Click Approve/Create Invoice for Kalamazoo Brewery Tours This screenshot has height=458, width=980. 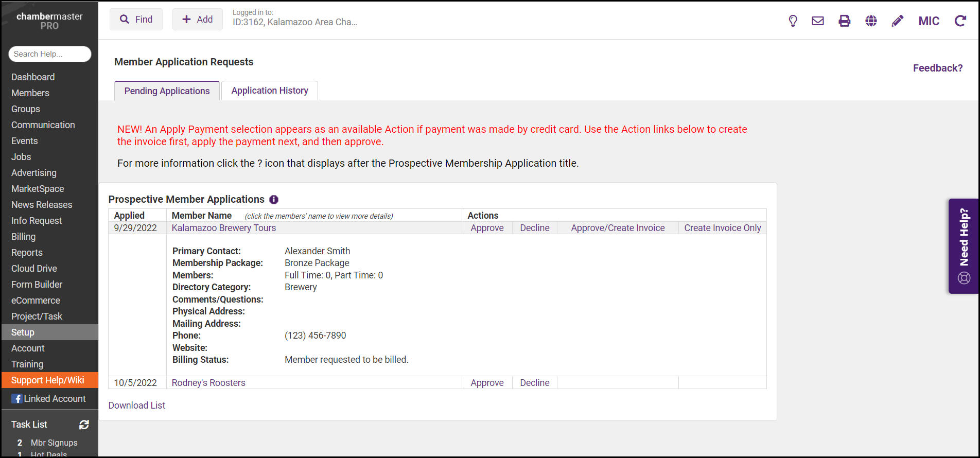(618, 228)
